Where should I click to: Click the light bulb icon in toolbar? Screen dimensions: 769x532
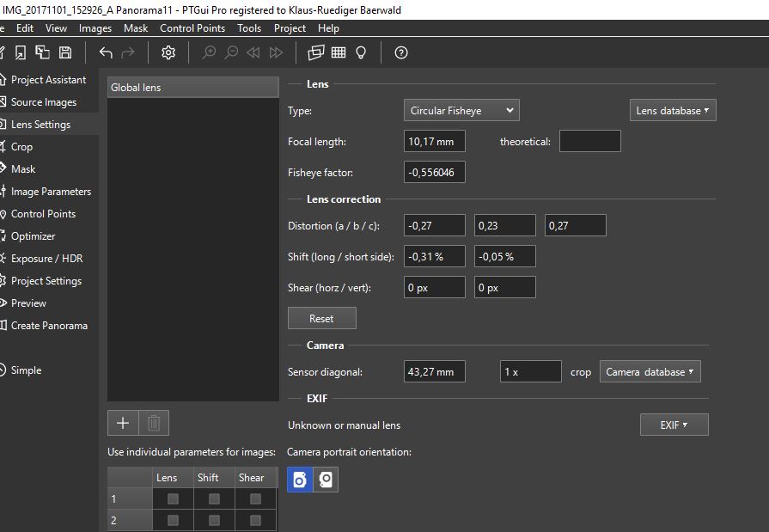point(361,52)
